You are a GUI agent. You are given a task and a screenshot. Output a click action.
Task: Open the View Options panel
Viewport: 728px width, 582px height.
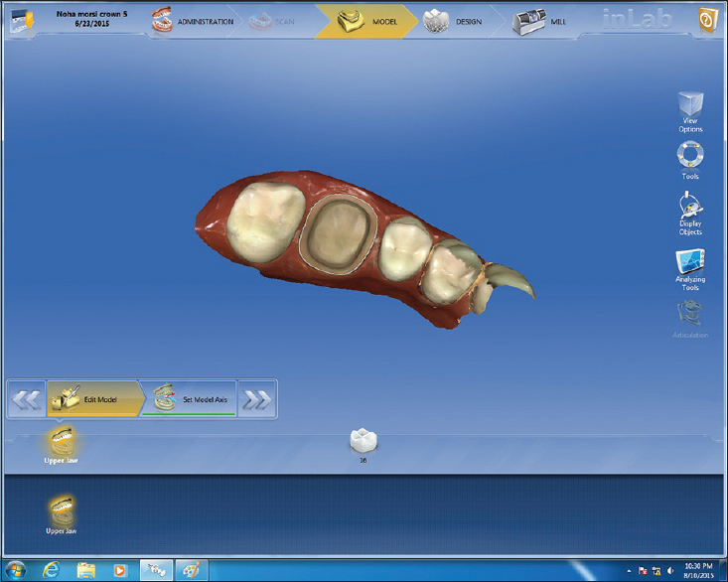(690, 107)
